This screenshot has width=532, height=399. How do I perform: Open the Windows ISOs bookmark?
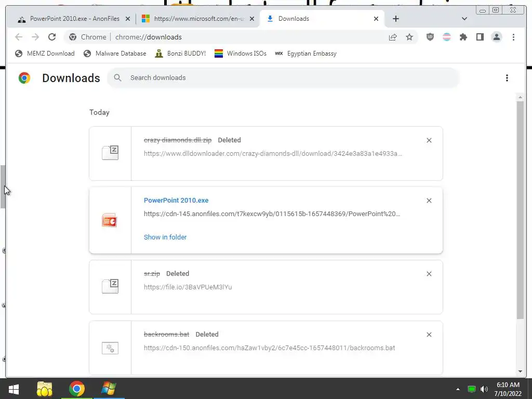[241, 54]
